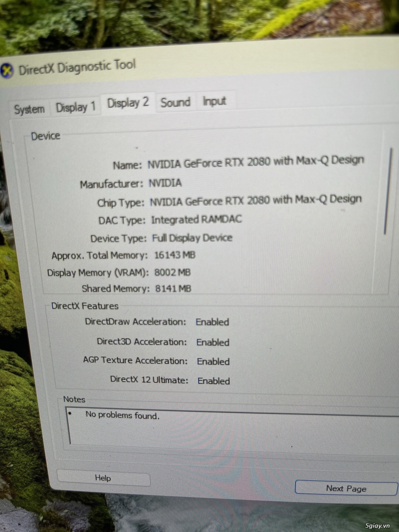Click the '8141 MB' shared memory value

(x=173, y=288)
